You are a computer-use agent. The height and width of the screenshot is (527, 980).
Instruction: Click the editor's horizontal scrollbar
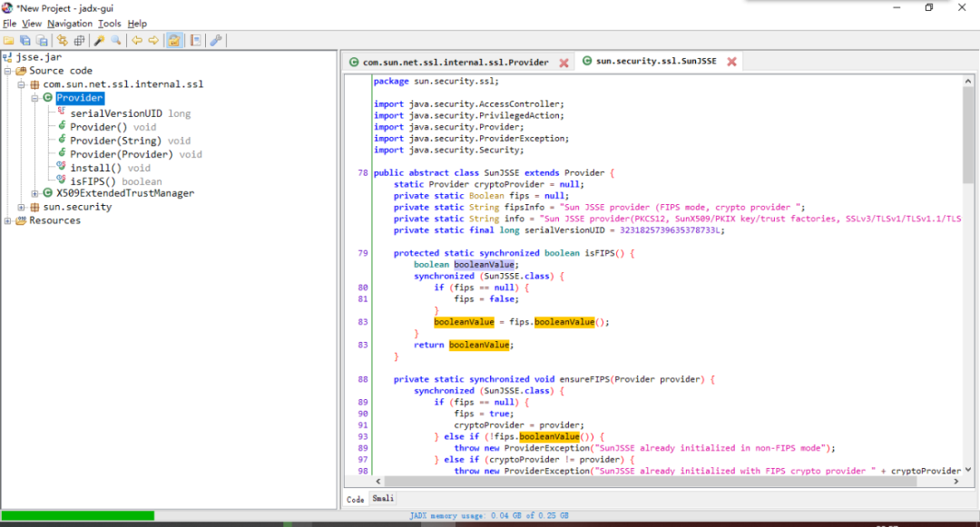tap(650, 482)
